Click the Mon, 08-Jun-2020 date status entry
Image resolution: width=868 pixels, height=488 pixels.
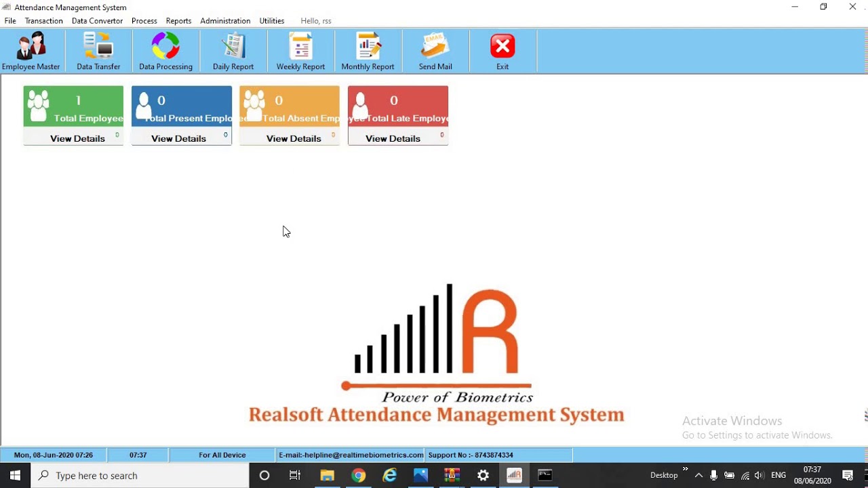(54, 455)
